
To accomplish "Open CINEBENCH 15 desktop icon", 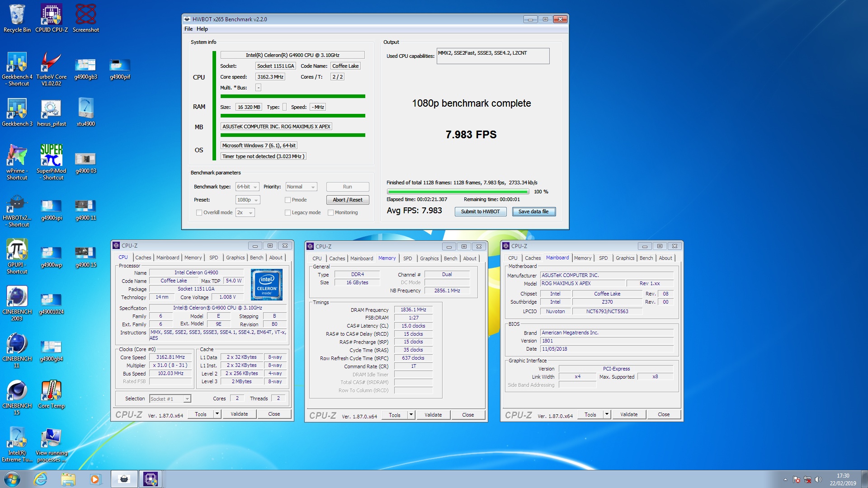I will pyautogui.click(x=17, y=398).
